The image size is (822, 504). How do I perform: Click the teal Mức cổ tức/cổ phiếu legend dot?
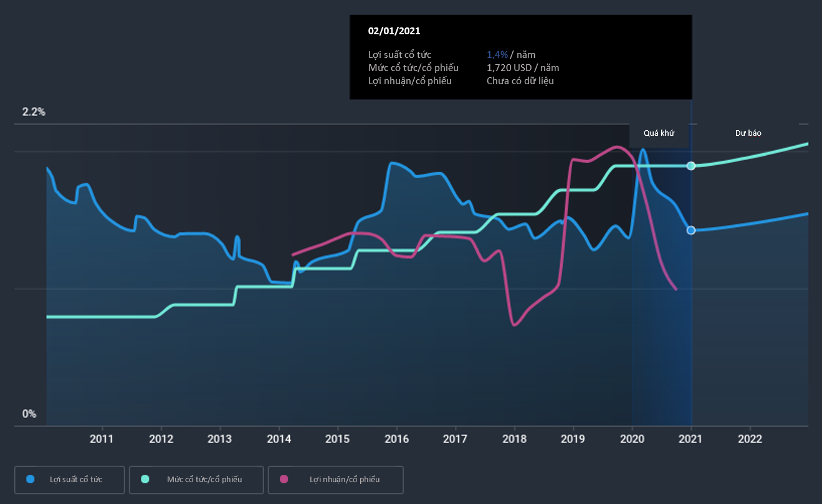[145, 479]
